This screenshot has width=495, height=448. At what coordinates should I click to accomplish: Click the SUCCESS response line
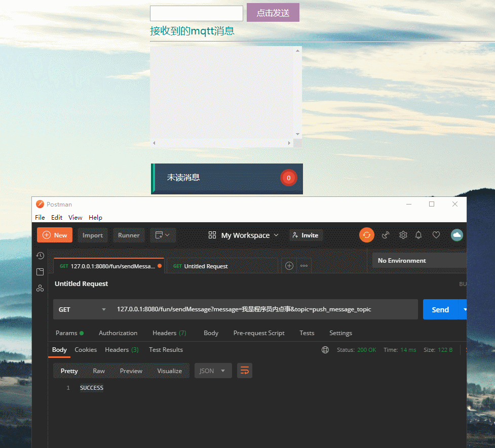click(x=92, y=388)
